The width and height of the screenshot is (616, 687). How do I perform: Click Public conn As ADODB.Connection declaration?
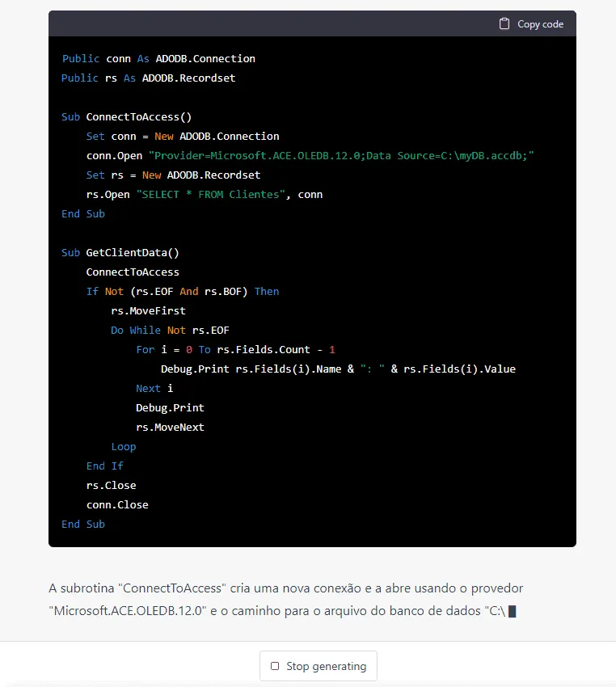158,59
